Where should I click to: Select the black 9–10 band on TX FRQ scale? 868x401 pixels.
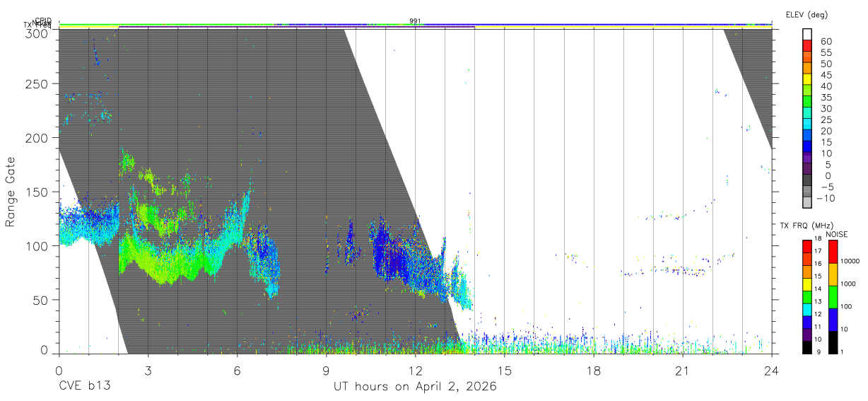807,346
